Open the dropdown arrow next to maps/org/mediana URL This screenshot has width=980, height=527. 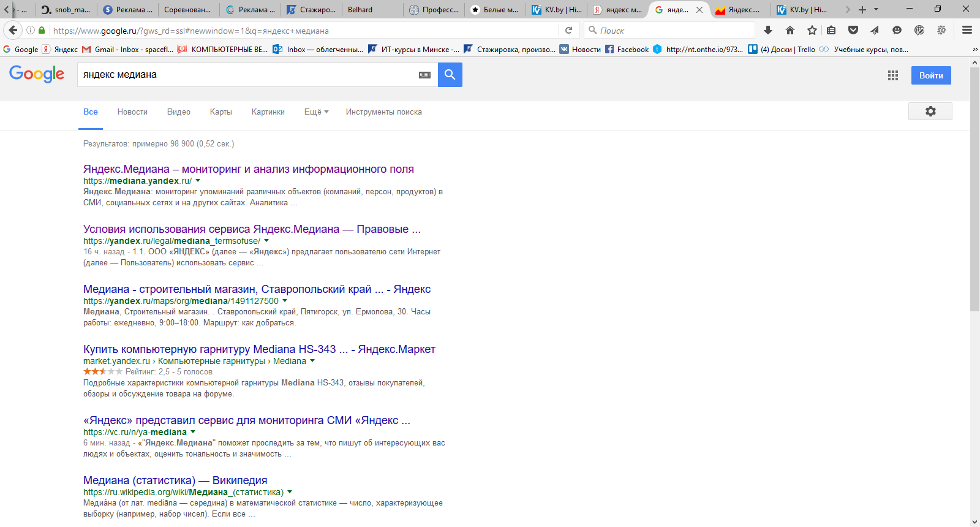pos(285,301)
